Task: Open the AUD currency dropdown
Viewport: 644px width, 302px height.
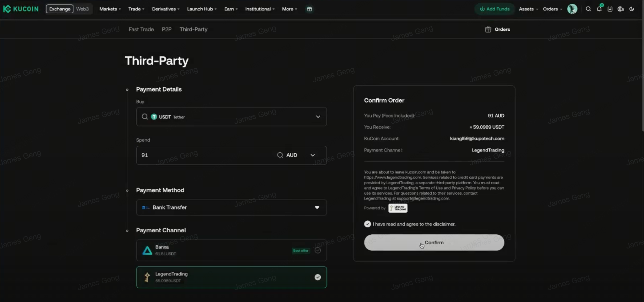Action: pyautogui.click(x=296, y=155)
